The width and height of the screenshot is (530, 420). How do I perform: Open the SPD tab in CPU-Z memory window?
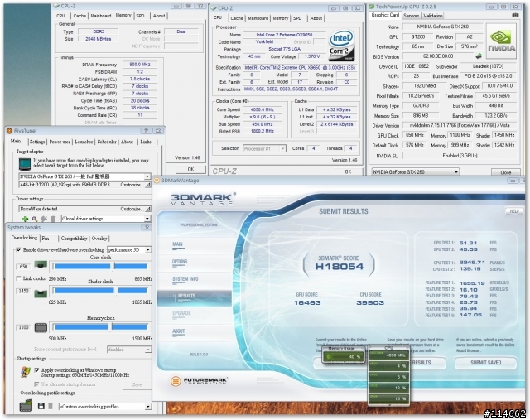pyautogui.click(x=140, y=16)
